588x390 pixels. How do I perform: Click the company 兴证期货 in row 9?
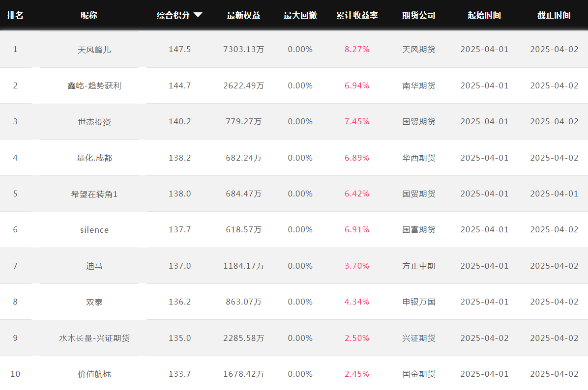(x=419, y=338)
